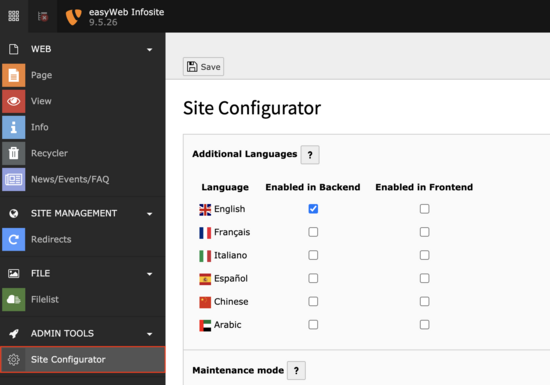
Task: Click the Info module icon
Action: pyautogui.click(x=14, y=127)
